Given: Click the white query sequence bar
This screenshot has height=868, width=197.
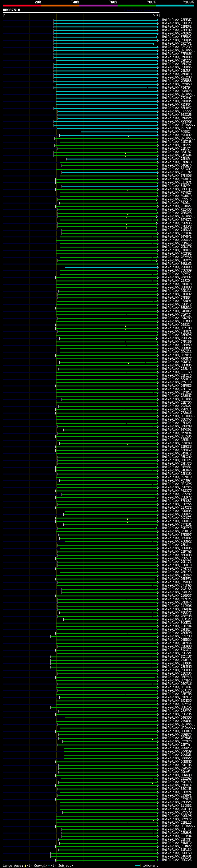Looking at the screenshot, I should tap(81, 13).
